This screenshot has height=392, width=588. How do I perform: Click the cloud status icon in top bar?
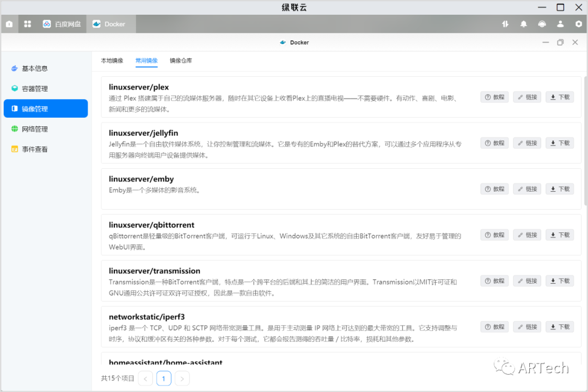click(542, 24)
